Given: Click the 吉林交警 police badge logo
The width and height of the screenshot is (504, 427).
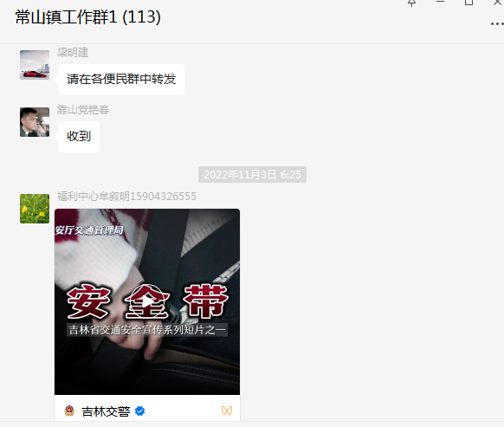Looking at the screenshot, I should [x=69, y=411].
